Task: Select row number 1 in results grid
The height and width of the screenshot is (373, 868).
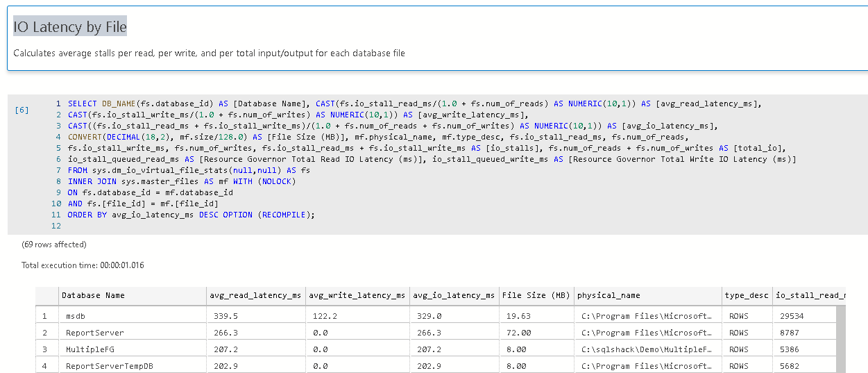Action: (x=46, y=316)
